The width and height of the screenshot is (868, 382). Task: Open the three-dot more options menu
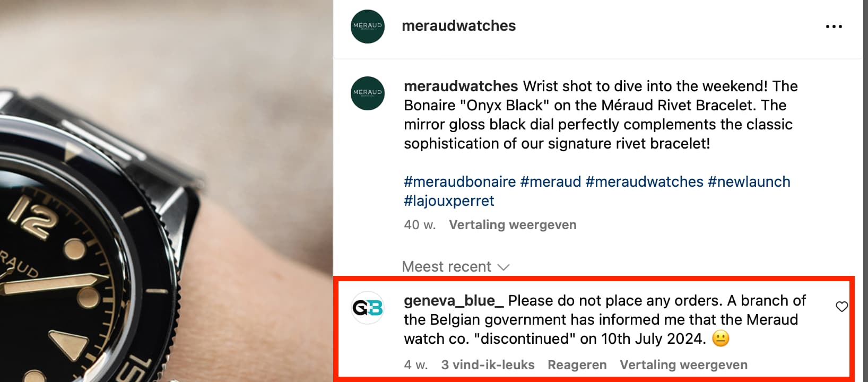834,27
